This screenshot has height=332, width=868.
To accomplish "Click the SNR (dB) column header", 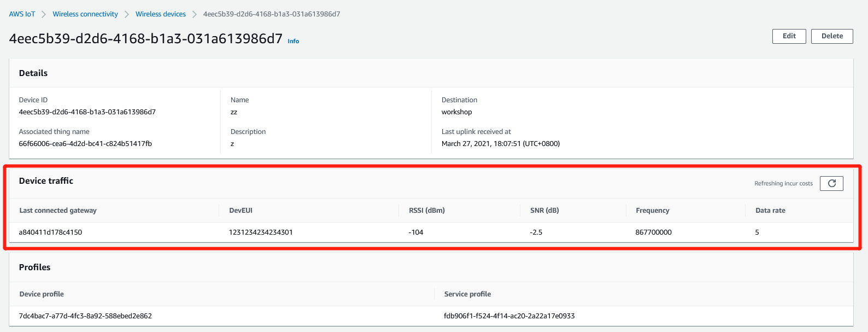I will (x=544, y=211).
